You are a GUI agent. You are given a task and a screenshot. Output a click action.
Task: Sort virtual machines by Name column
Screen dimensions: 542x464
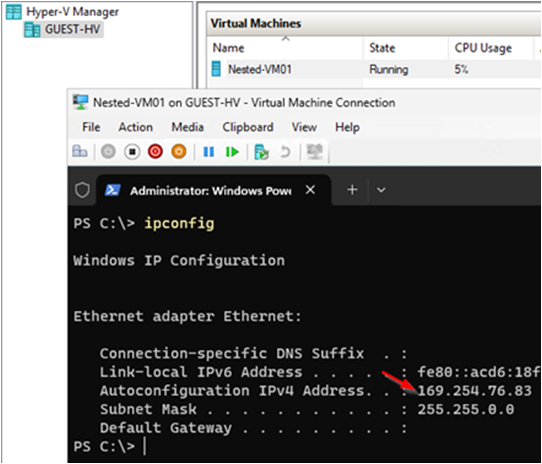[x=228, y=48]
